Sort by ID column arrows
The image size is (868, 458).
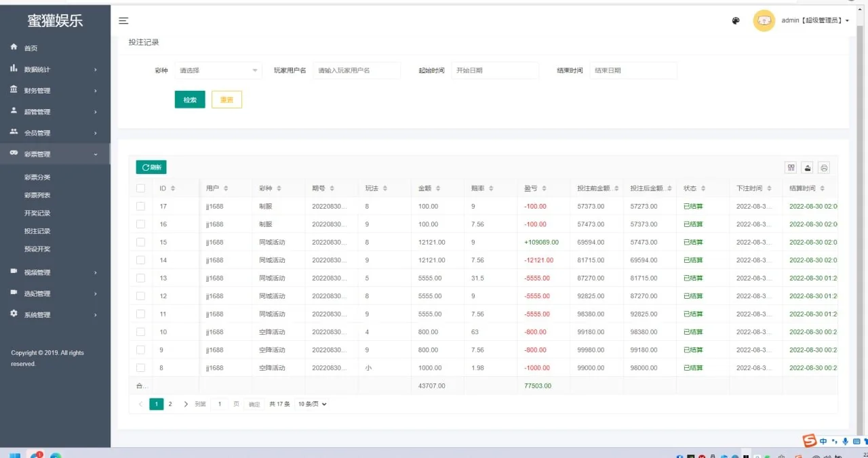173,188
